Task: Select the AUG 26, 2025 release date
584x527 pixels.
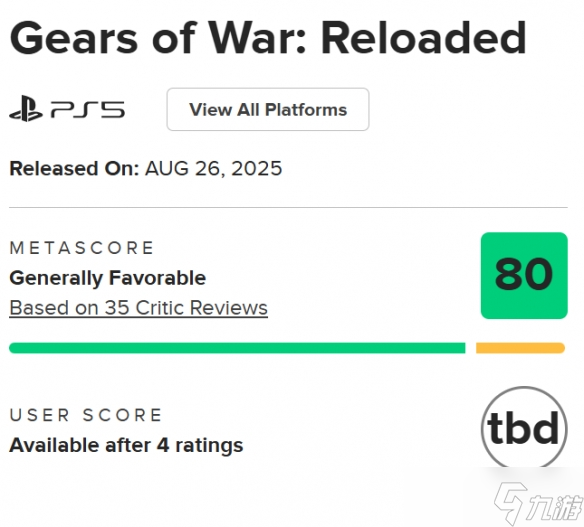Action: coord(213,168)
